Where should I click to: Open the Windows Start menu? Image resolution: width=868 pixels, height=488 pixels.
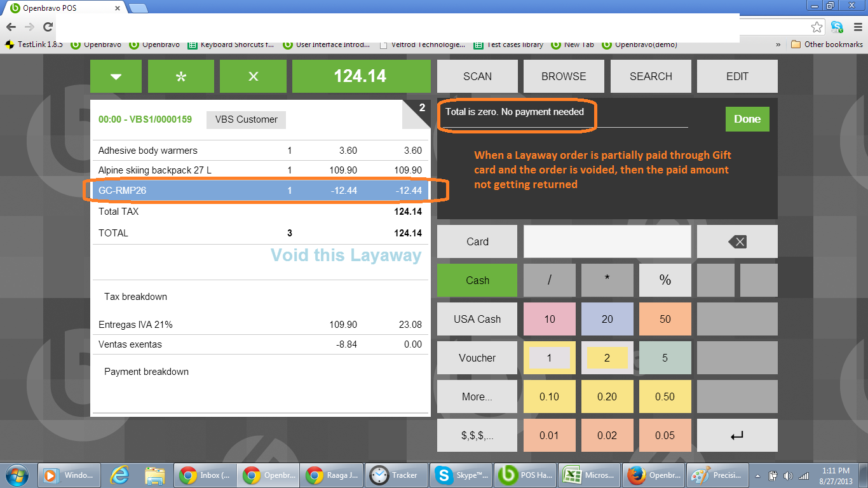[17, 475]
